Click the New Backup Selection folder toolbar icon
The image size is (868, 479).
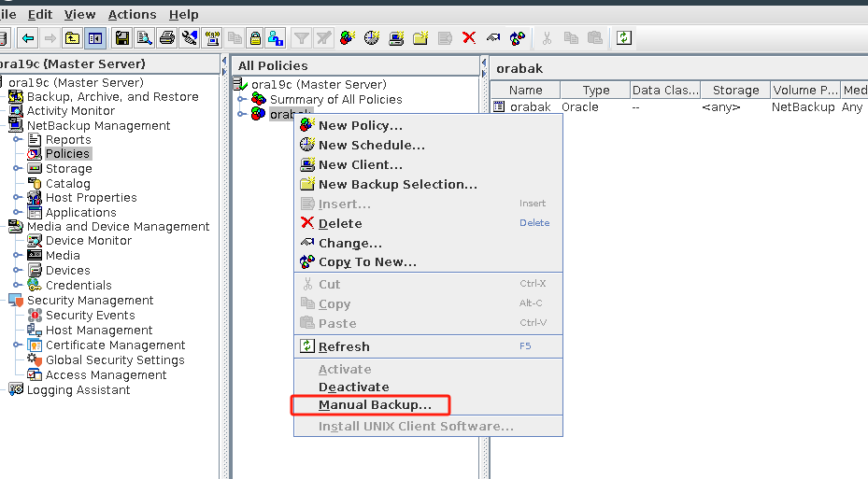point(420,38)
